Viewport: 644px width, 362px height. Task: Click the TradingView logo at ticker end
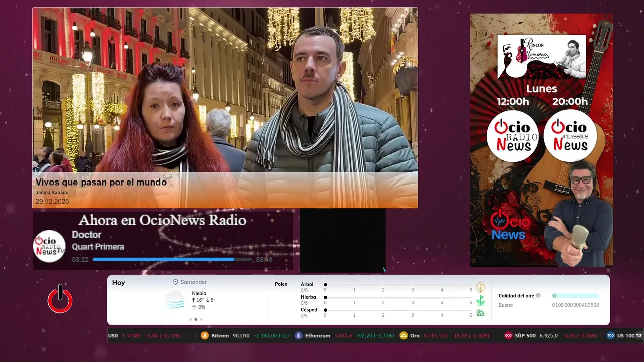coord(639,336)
